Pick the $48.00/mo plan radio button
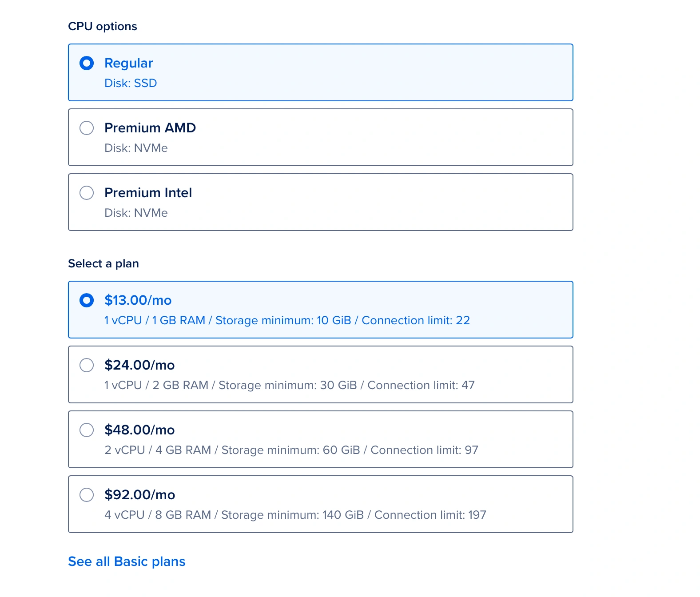Image resolution: width=700 pixels, height=597 pixels. click(87, 430)
